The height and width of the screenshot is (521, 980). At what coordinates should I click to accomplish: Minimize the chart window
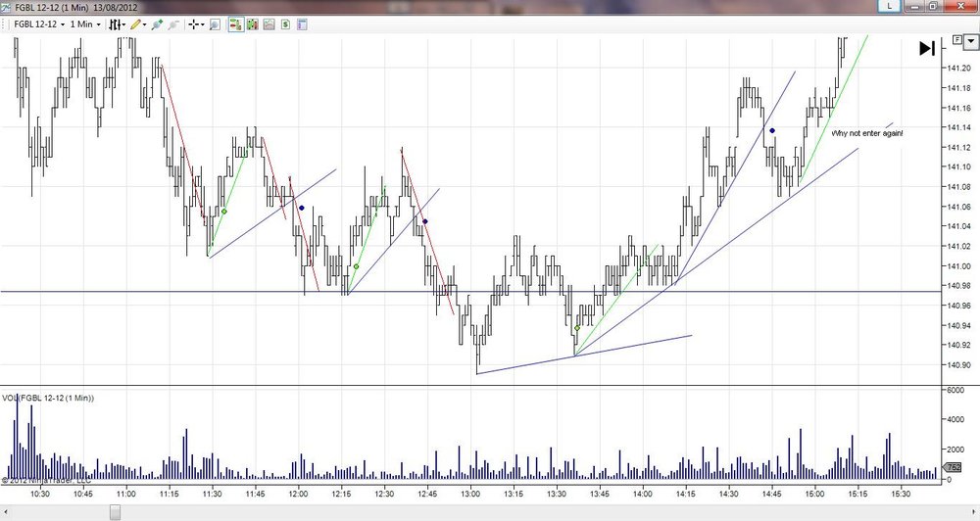[x=915, y=6]
